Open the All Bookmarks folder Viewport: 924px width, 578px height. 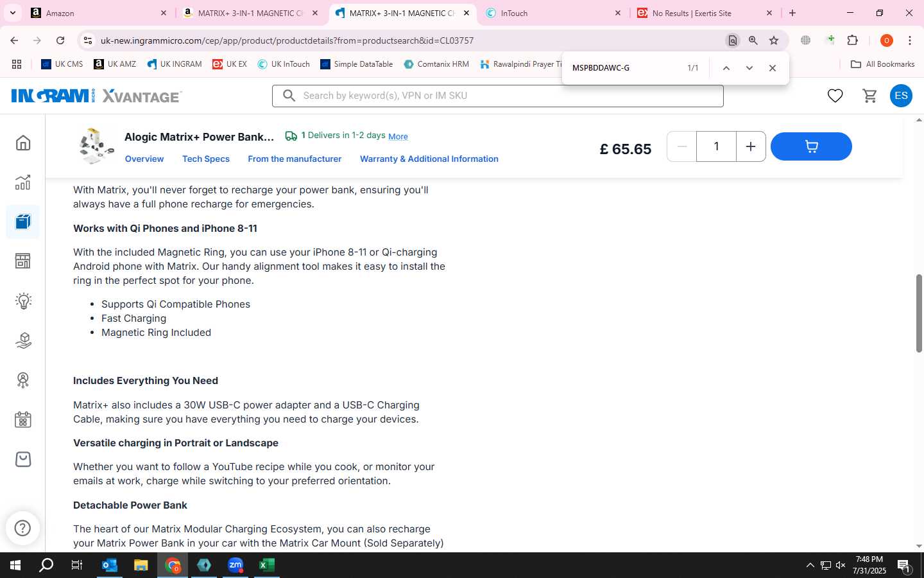click(x=882, y=64)
